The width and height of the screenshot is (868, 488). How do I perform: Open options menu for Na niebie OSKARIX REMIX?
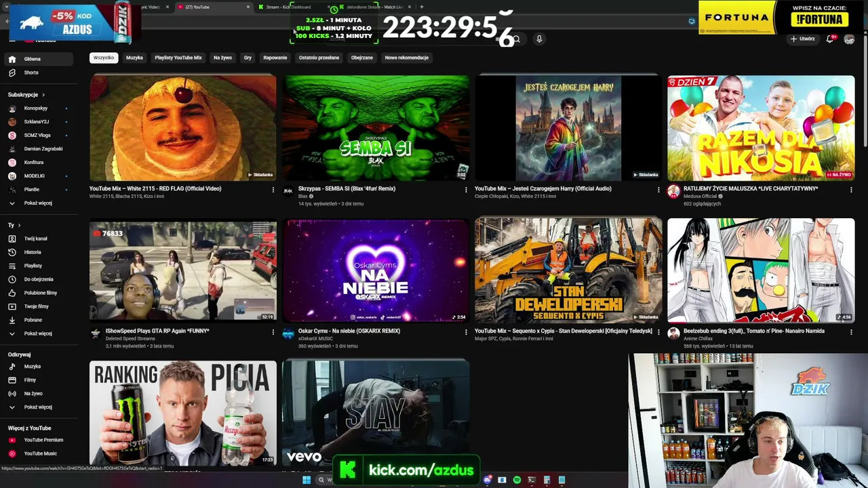tap(466, 332)
